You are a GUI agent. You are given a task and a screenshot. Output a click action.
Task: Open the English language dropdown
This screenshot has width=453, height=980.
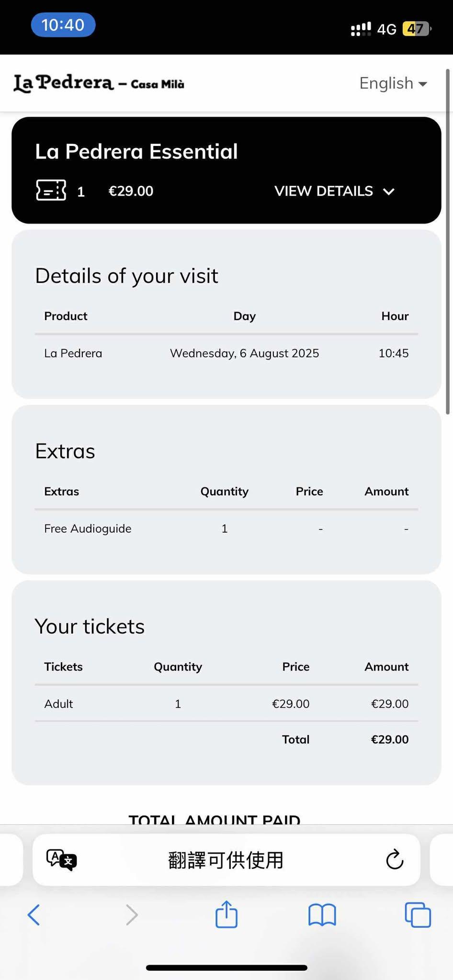point(393,83)
